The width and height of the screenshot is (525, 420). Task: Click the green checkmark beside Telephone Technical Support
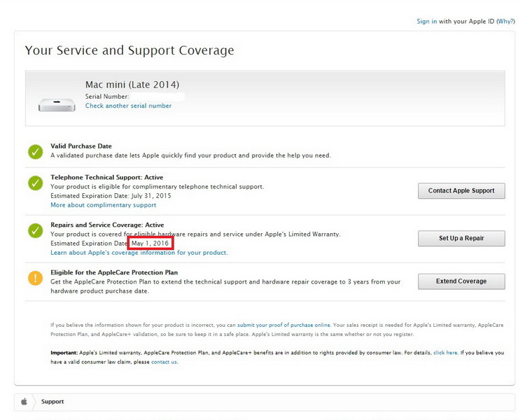point(35,183)
